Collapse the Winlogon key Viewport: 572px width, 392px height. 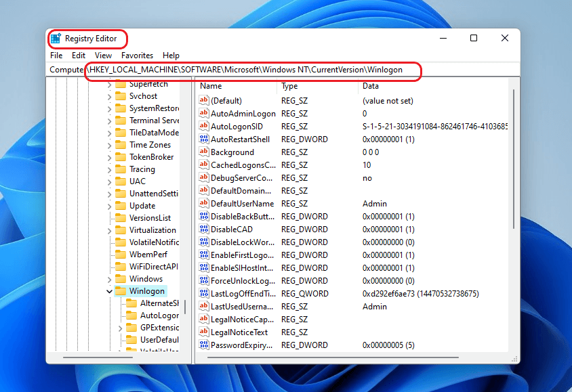108,291
